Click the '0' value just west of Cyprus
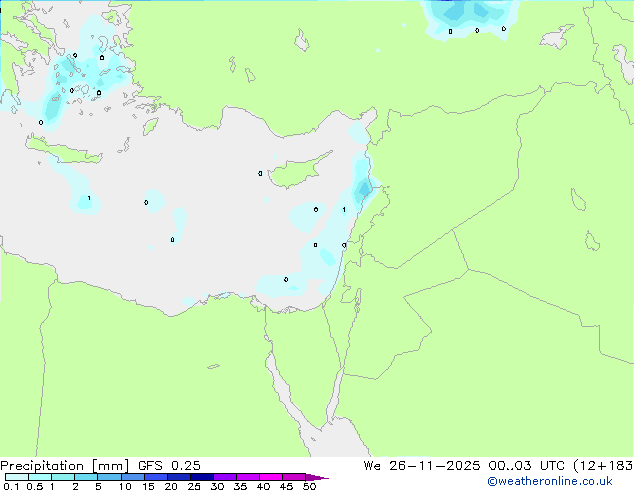Viewport: 634px width, 490px height. tap(260, 173)
